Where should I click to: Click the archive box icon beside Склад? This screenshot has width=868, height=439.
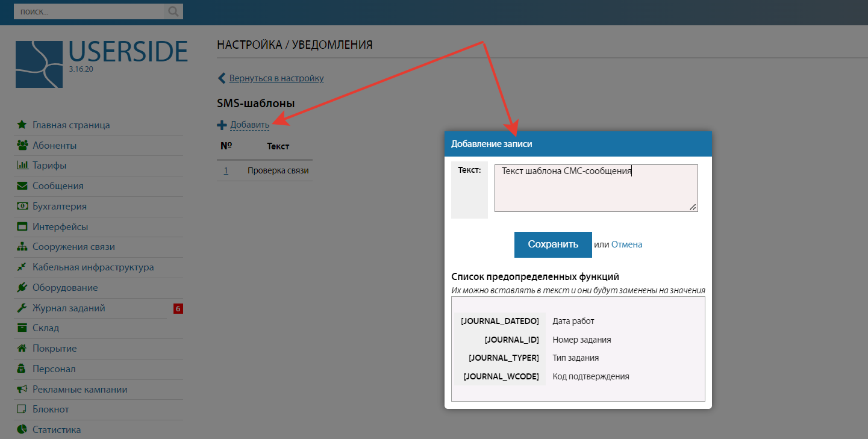pos(22,328)
